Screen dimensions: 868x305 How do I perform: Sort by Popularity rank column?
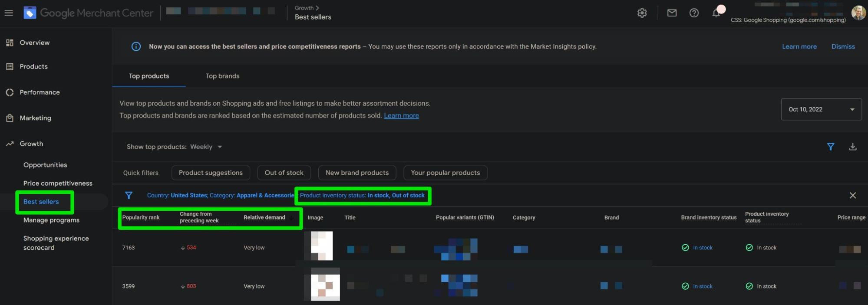click(x=141, y=217)
